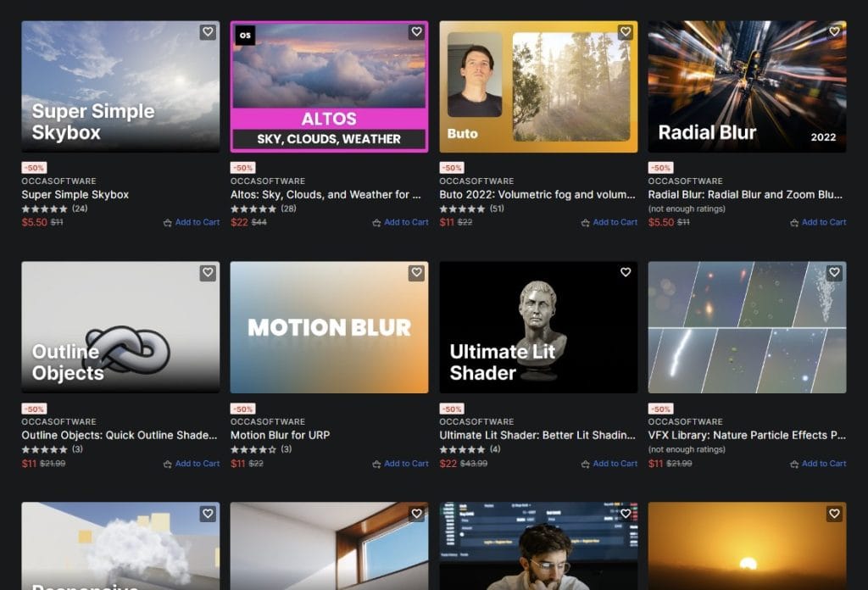Click cart icon for Motion Blur for URP
868x590 pixels.
coord(376,465)
